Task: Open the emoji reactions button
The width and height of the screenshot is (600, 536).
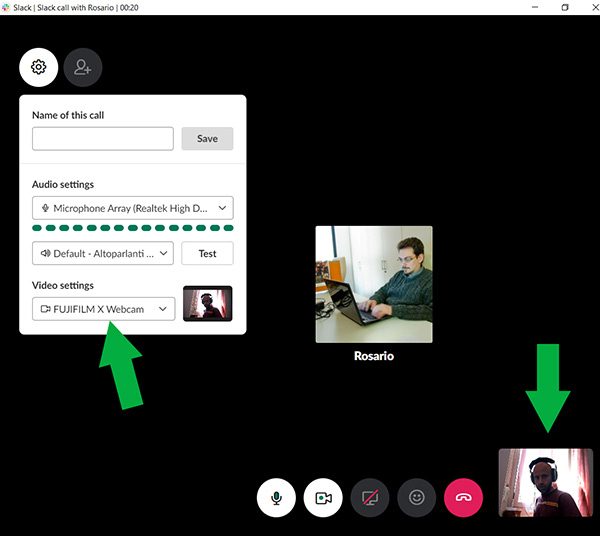Action: click(x=417, y=498)
